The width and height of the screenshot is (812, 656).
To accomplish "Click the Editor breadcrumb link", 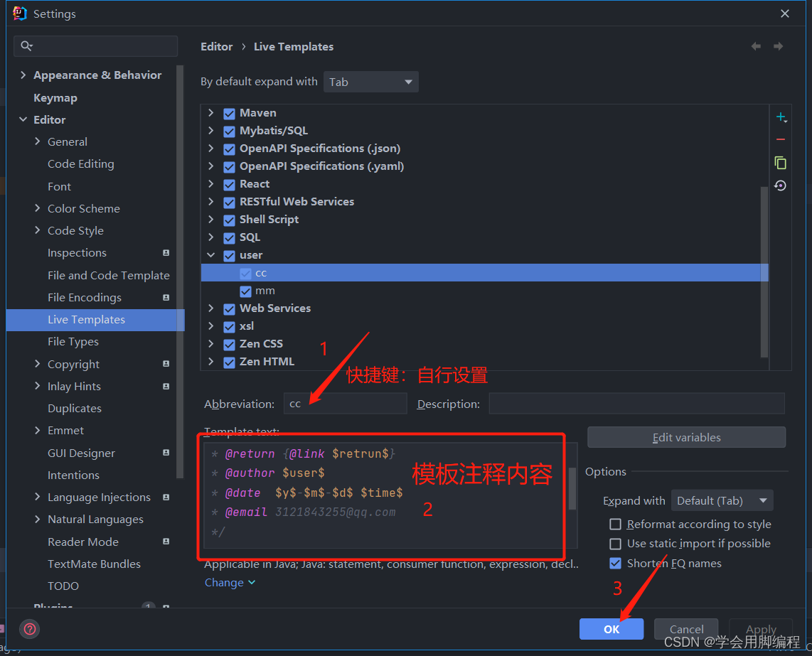I will click(x=216, y=47).
